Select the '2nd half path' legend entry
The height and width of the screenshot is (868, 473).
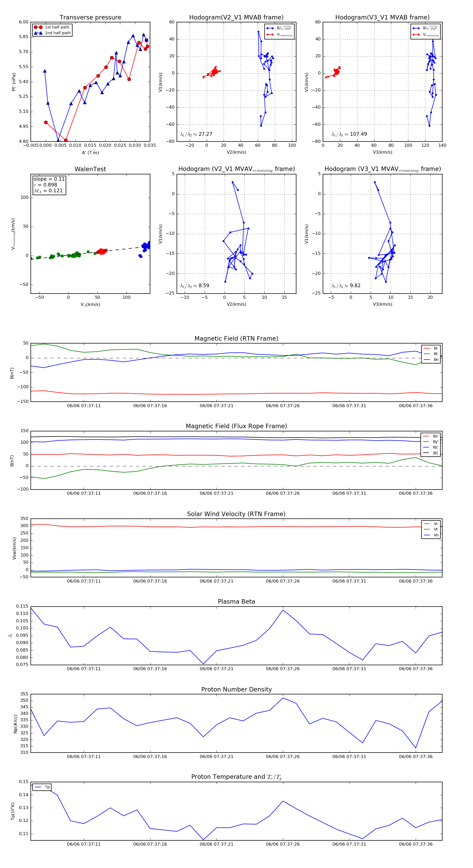(x=52, y=33)
